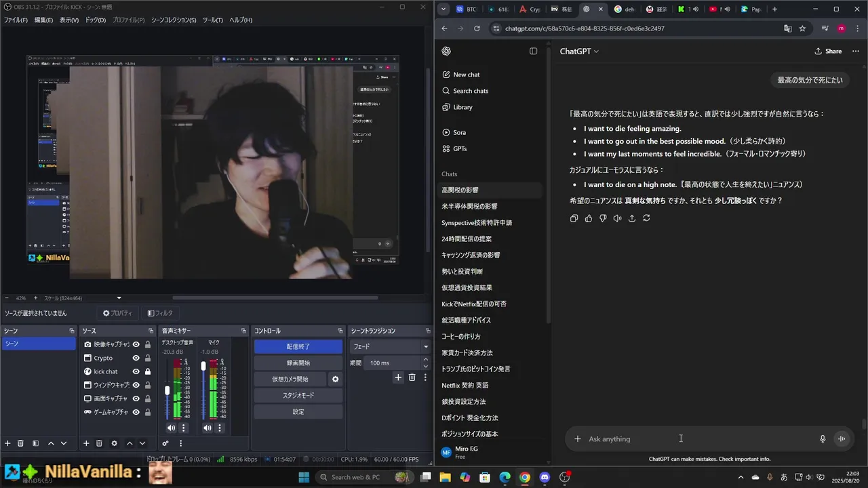Increase transition duration with up arrow
Viewport: 868px width, 488px height.
(427, 360)
